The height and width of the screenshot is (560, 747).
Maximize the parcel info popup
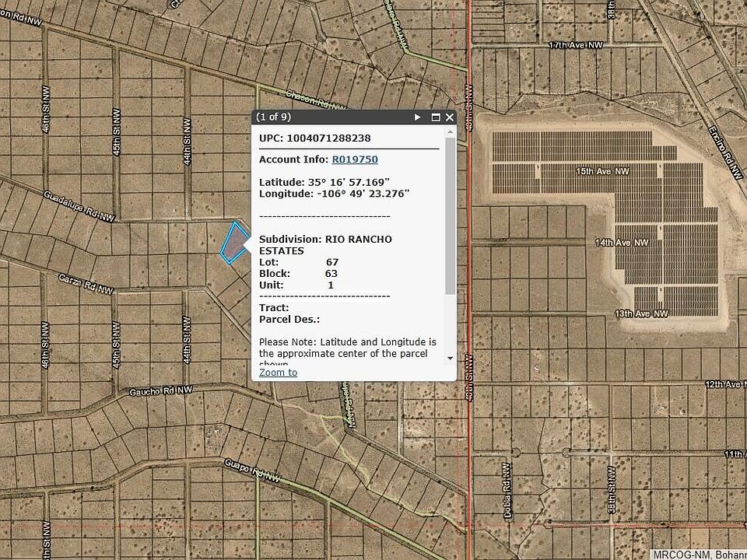tap(436, 117)
